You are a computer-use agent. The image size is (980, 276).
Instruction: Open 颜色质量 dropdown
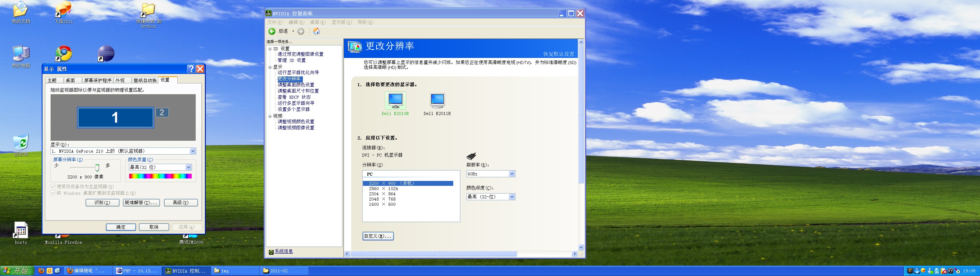click(188, 167)
